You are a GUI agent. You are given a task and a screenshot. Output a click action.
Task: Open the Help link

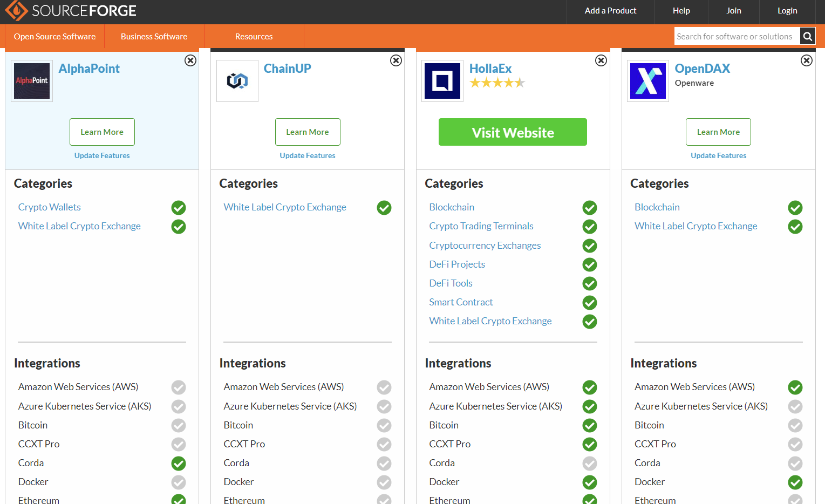click(x=681, y=11)
